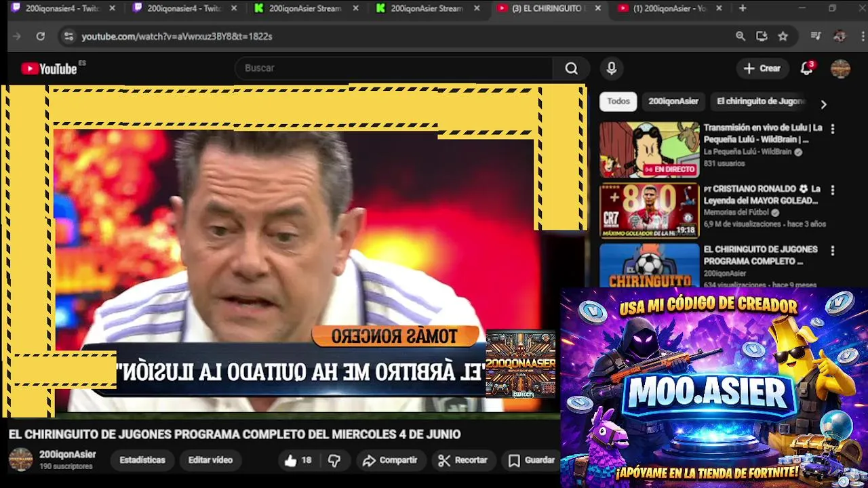Close the second 200iqonasier4 Twitch tab
Screen dimensions: 868x488
pos(234,9)
